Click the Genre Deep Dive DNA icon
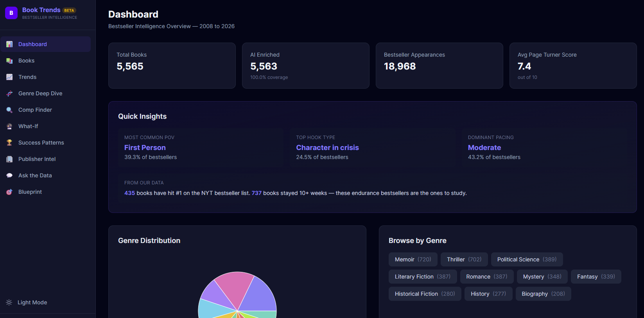The width and height of the screenshot is (644, 318). pyautogui.click(x=9, y=93)
